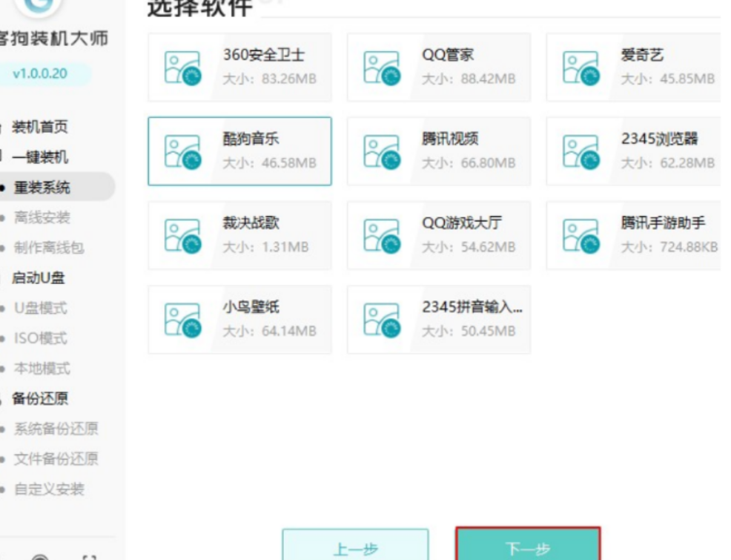Click size text 1.31MB

[285, 247]
